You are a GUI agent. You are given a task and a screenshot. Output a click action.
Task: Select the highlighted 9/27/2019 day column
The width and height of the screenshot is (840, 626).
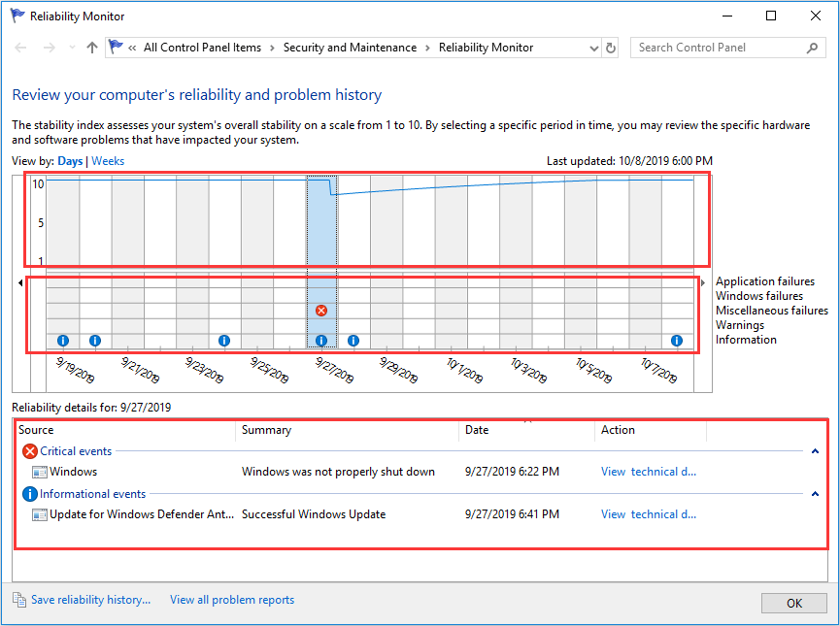coord(321,262)
